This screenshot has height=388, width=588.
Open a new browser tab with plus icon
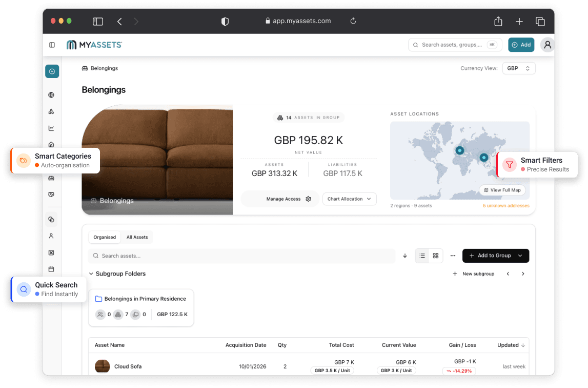click(x=519, y=22)
